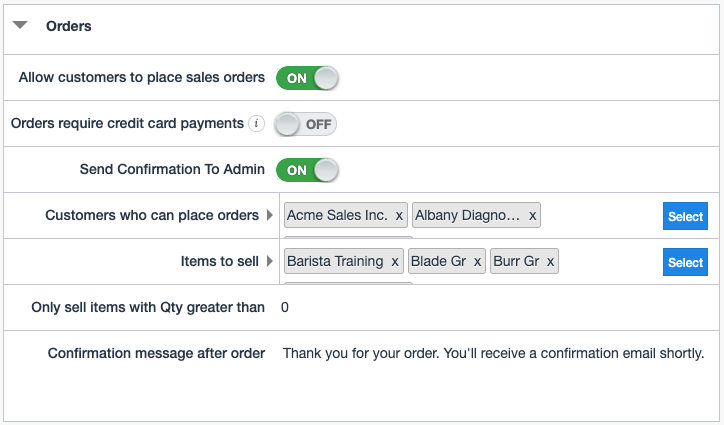Remove Burr Gr item tag
724x425 pixels.
click(x=549, y=262)
